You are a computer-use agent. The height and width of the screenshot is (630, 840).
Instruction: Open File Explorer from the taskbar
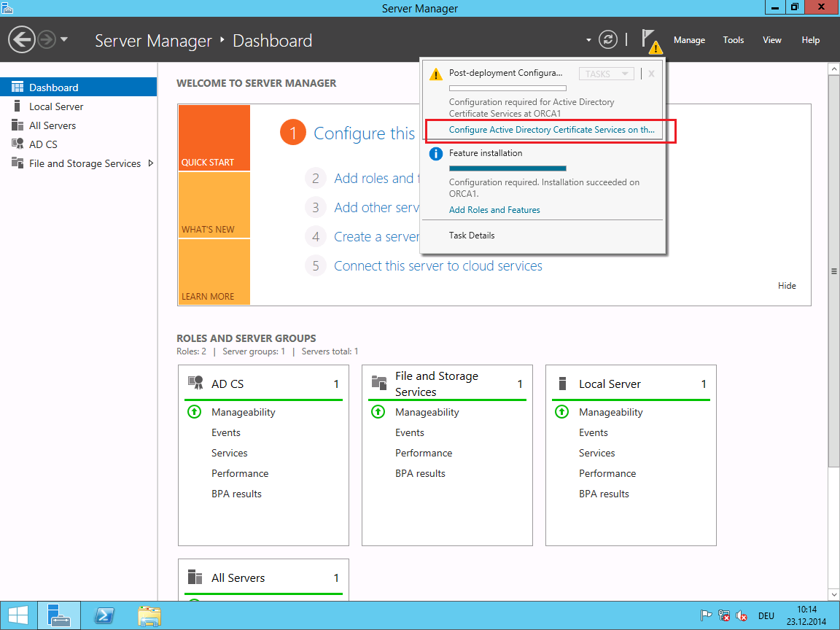point(149,616)
